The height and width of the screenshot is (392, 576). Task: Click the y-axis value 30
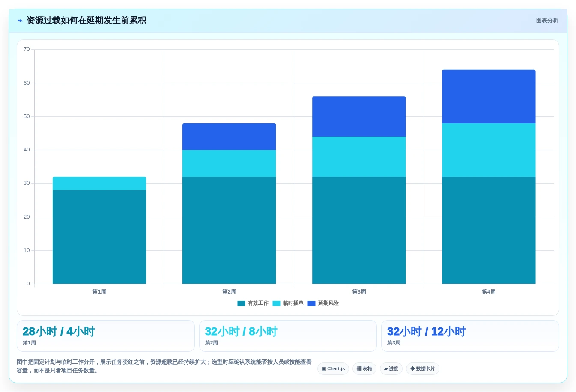tap(27, 183)
